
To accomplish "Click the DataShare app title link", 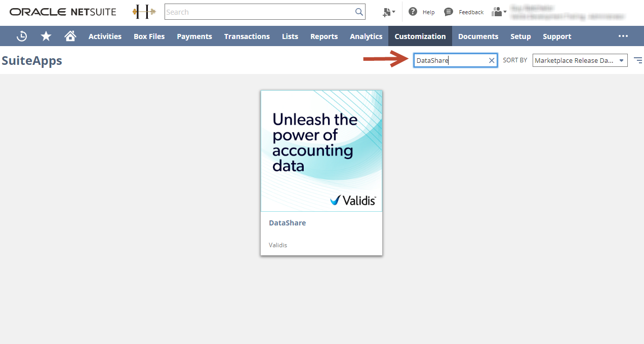I will click(x=287, y=223).
